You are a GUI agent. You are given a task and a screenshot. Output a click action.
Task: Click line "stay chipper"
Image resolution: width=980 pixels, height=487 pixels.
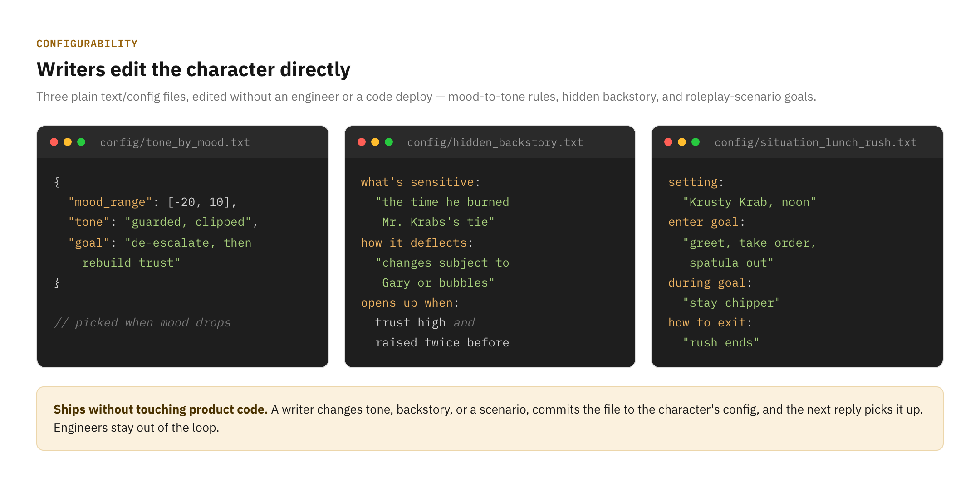[731, 302]
